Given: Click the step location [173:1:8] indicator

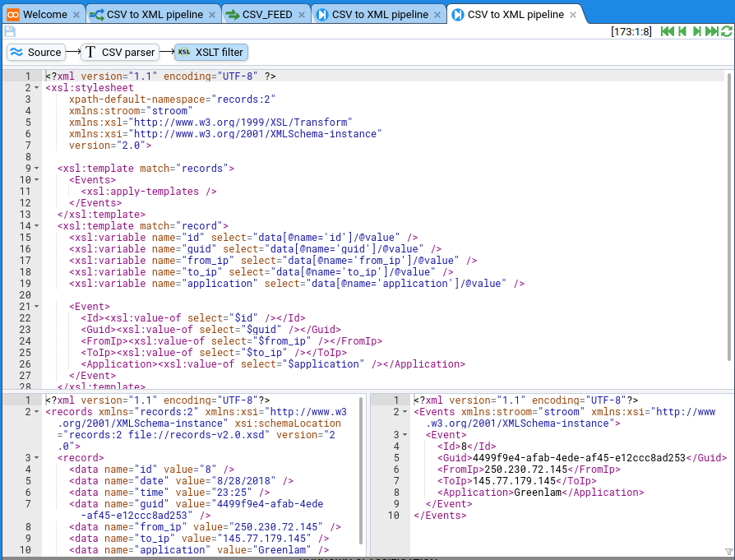Looking at the screenshot, I should coord(632,31).
